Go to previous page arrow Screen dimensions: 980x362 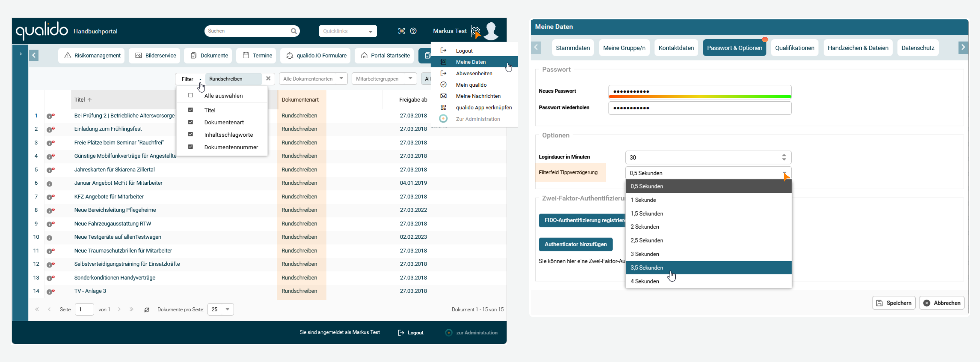[x=49, y=309]
